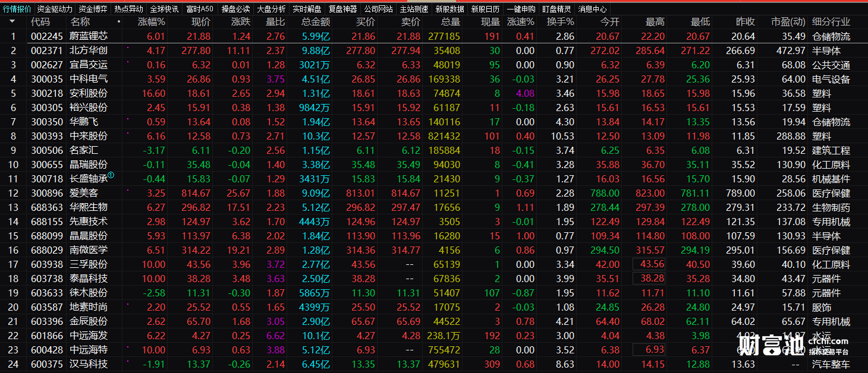This screenshot has height=373, width=868.
Task: Select the 汉马科技 stock name
Action: (89, 364)
